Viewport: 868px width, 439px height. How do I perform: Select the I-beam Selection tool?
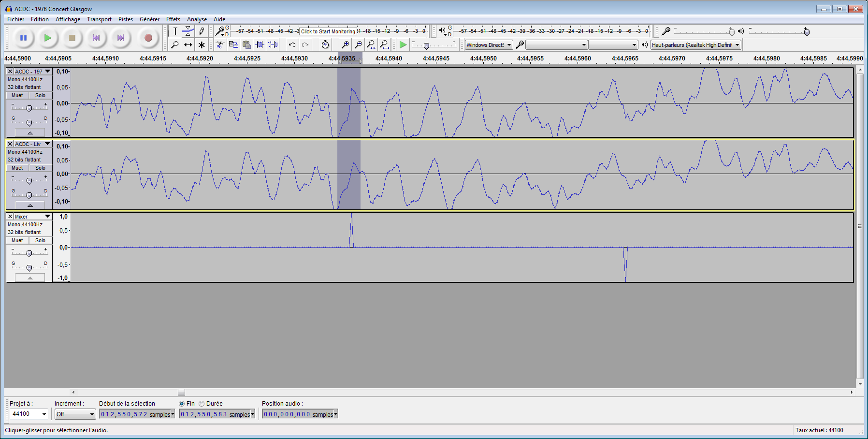(175, 31)
